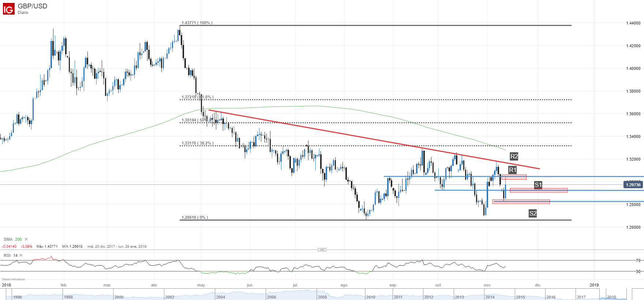Open the Diario timeframe label

[x=23, y=12]
